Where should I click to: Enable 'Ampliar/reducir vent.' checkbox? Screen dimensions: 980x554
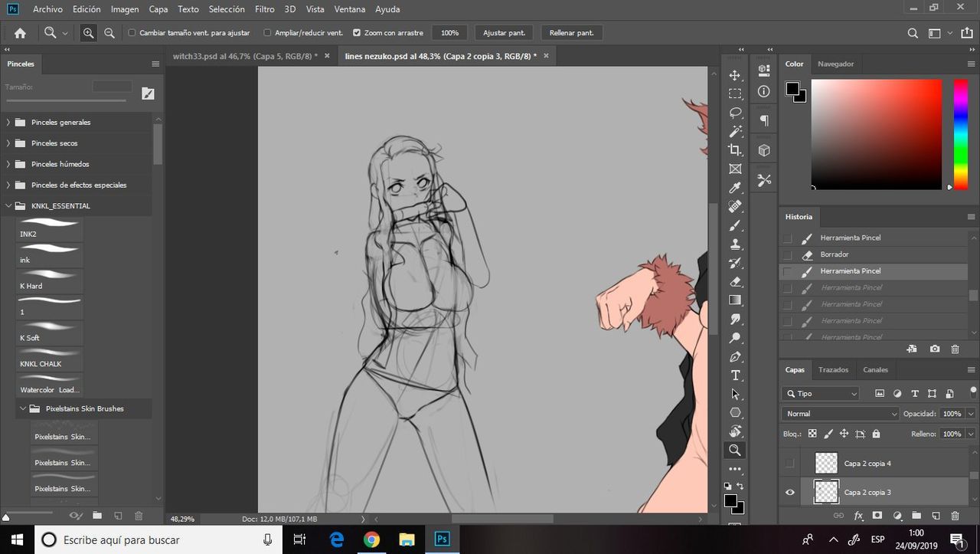point(267,33)
